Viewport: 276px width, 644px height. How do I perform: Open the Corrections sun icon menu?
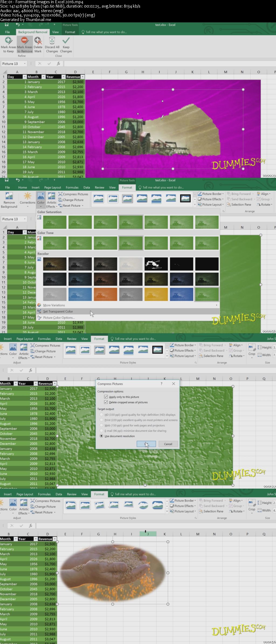[27, 200]
